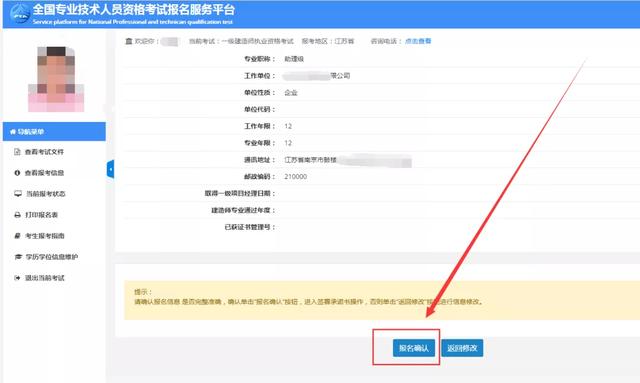Click the 工作年限 value 12
The width and height of the screenshot is (640, 383).
tap(288, 126)
